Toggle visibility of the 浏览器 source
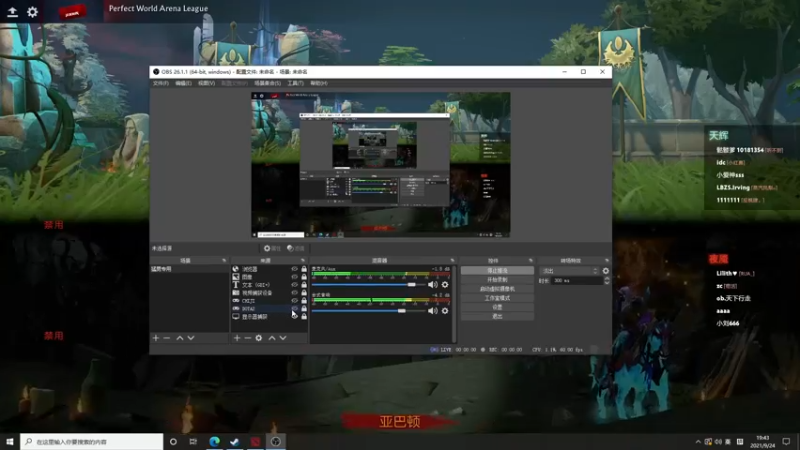This screenshot has width=800, height=450. click(294, 269)
